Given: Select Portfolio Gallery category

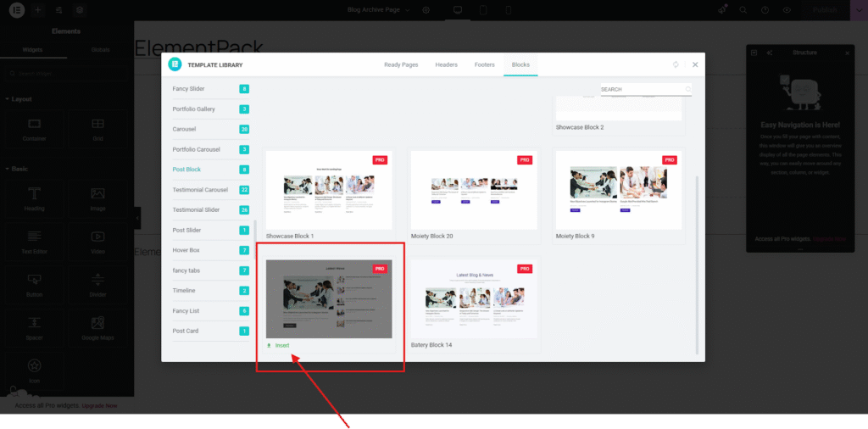Looking at the screenshot, I should pos(210,109).
